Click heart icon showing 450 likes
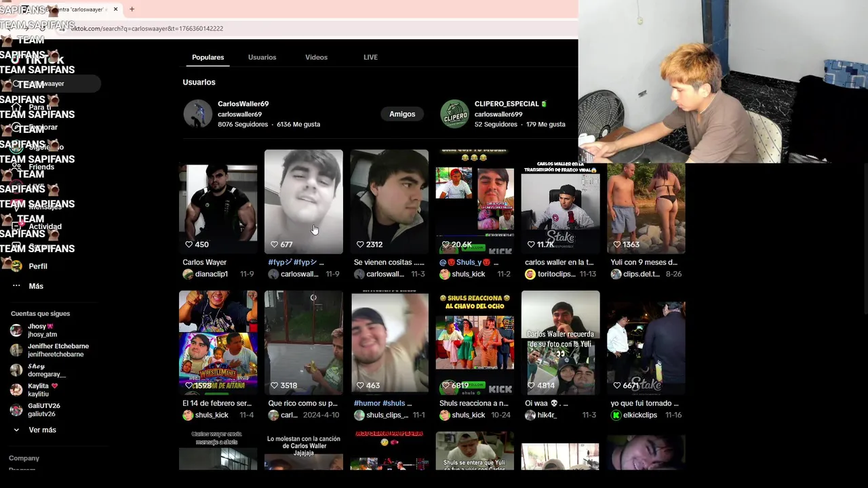This screenshot has height=488, width=868. 189,244
